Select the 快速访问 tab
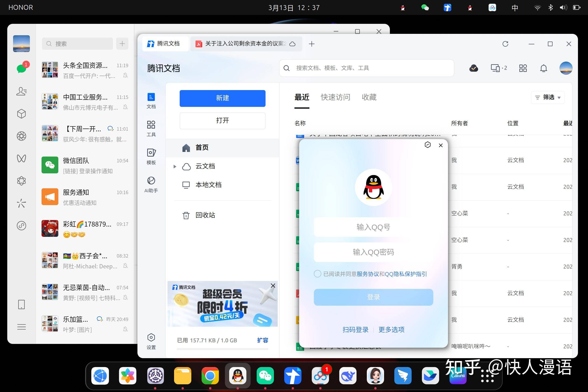 click(x=336, y=97)
